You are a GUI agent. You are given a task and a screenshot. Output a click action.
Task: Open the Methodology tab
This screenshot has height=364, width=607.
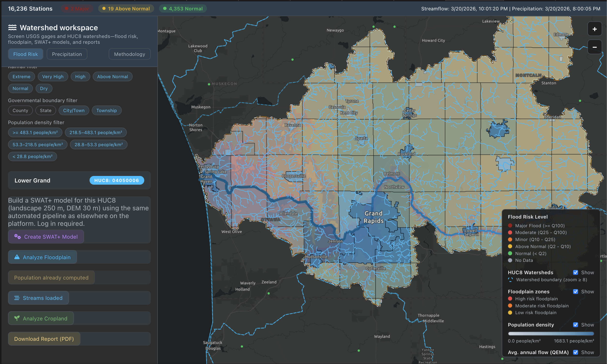[129, 54]
